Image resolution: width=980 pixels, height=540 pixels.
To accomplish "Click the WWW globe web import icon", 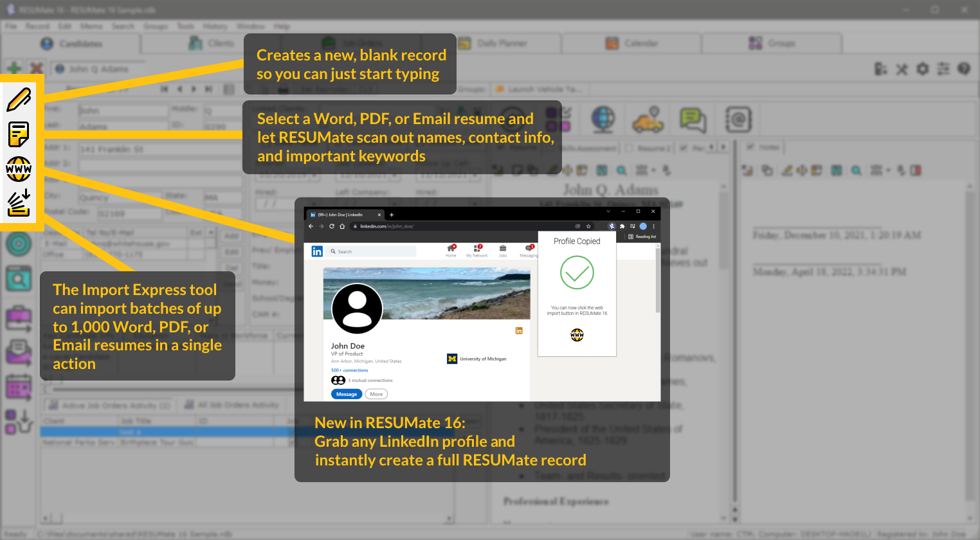I will (x=19, y=169).
